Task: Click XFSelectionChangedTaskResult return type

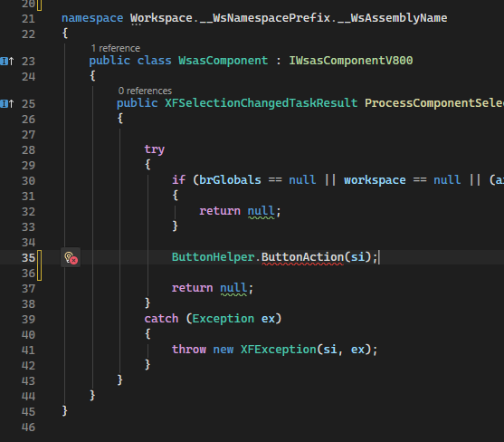Action: click(261, 103)
